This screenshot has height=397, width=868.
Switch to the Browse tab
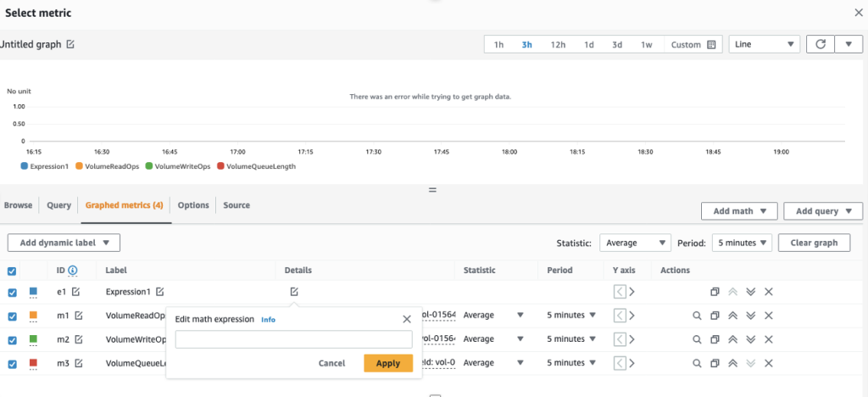tap(19, 205)
